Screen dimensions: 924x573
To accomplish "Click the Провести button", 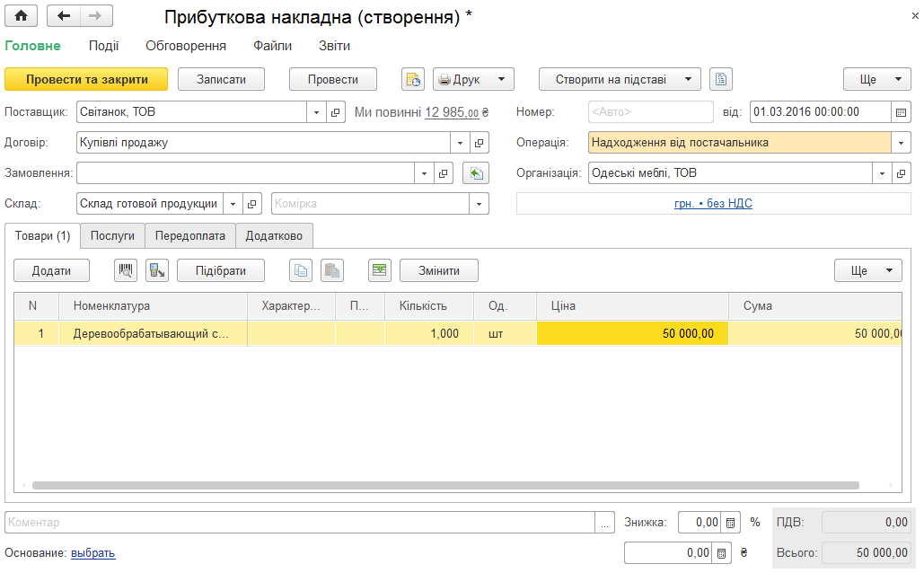I will [x=333, y=80].
